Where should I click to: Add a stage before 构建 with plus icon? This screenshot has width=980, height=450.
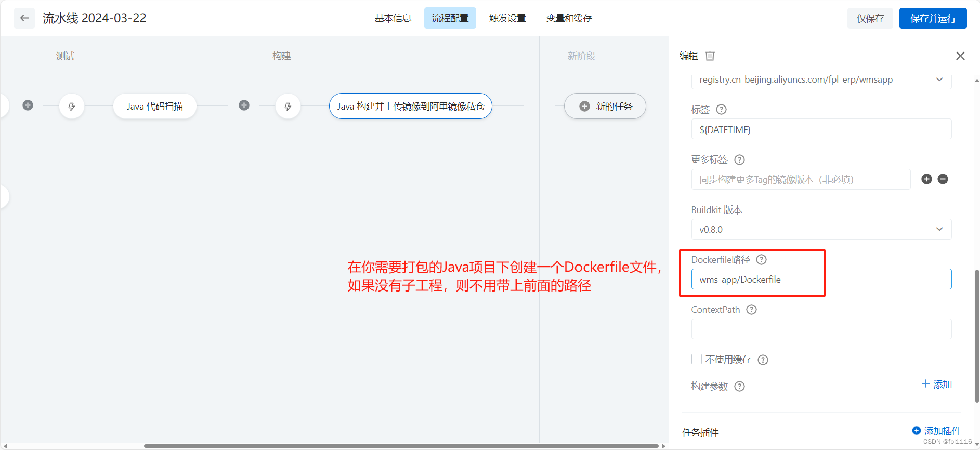[244, 105]
